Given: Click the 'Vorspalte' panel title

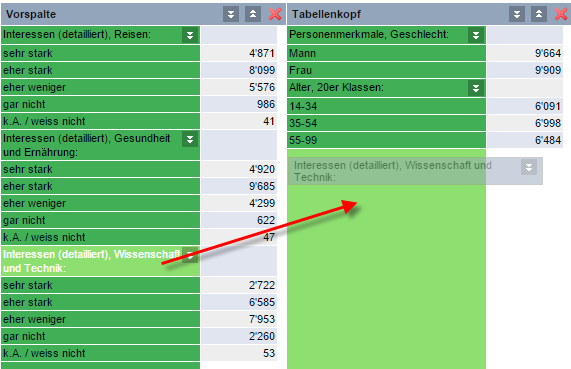Looking at the screenshot, I should point(31,14).
